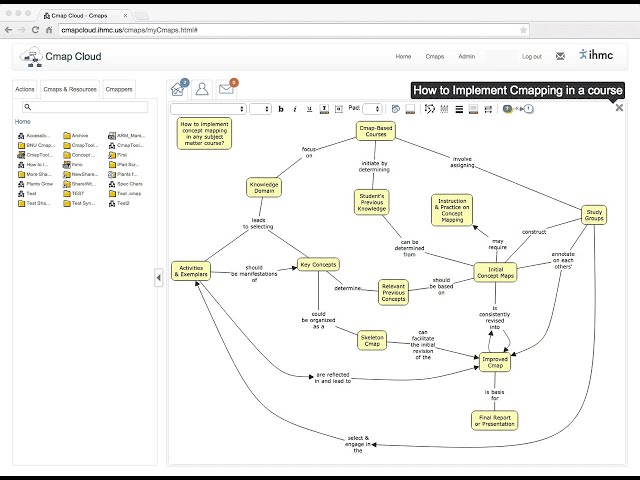Open the Admin menu in header

tap(467, 57)
